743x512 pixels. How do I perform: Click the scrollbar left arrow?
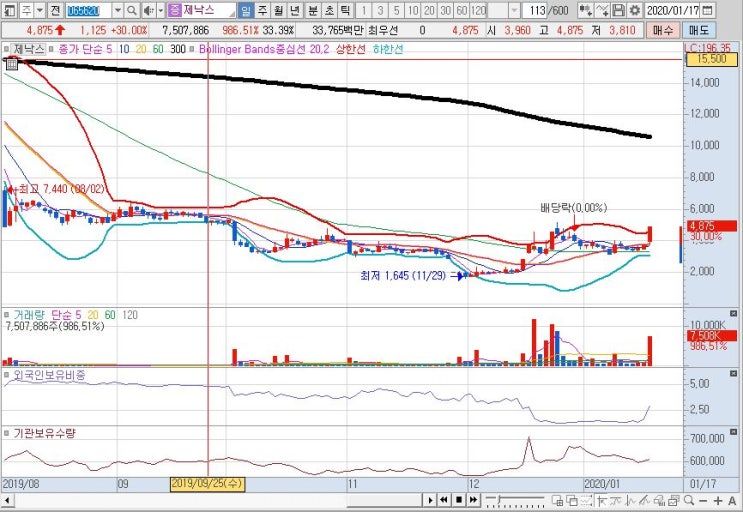[7, 500]
